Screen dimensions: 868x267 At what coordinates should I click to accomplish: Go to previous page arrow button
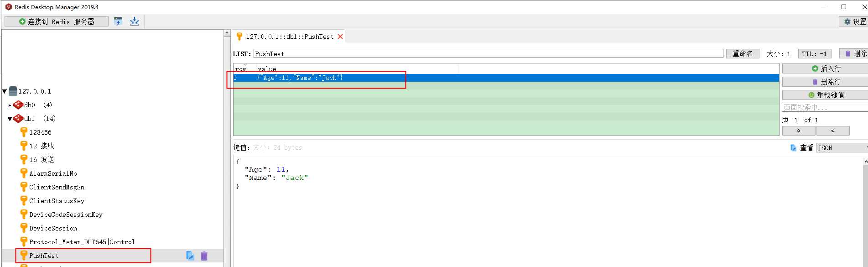(799, 131)
